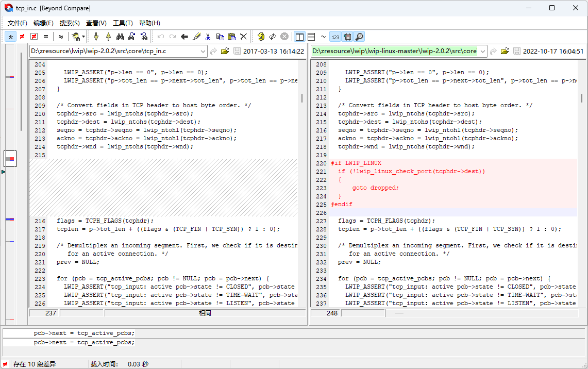Open file for the left pane

(225, 51)
